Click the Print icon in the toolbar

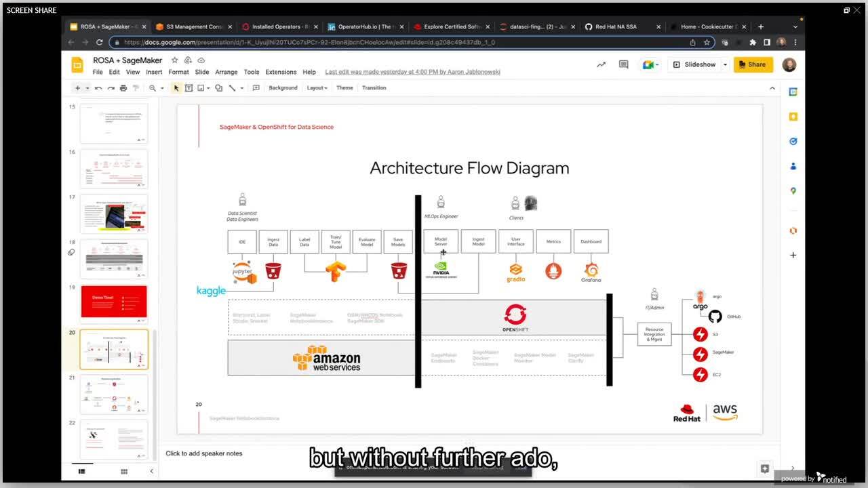pos(123,88)
